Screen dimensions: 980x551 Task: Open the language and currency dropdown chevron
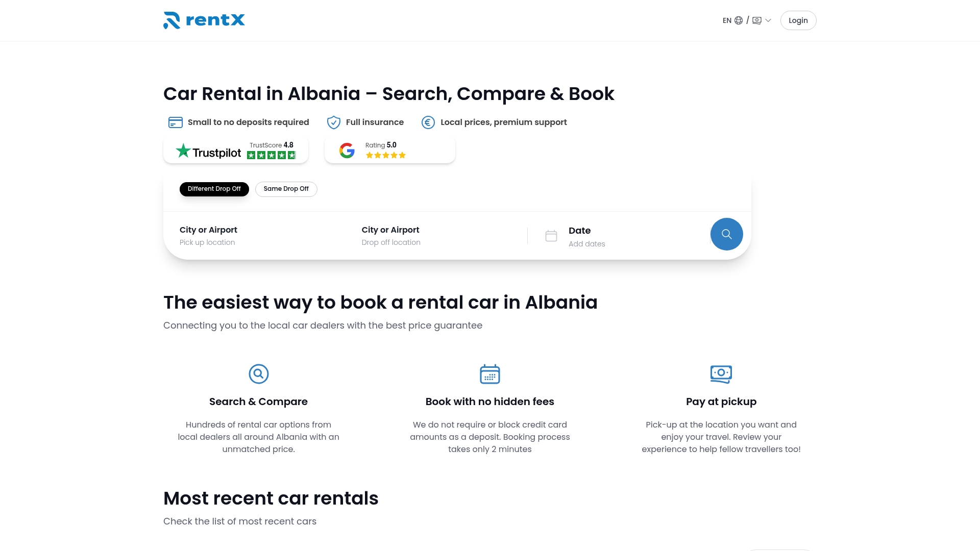(x=768, y=20)
